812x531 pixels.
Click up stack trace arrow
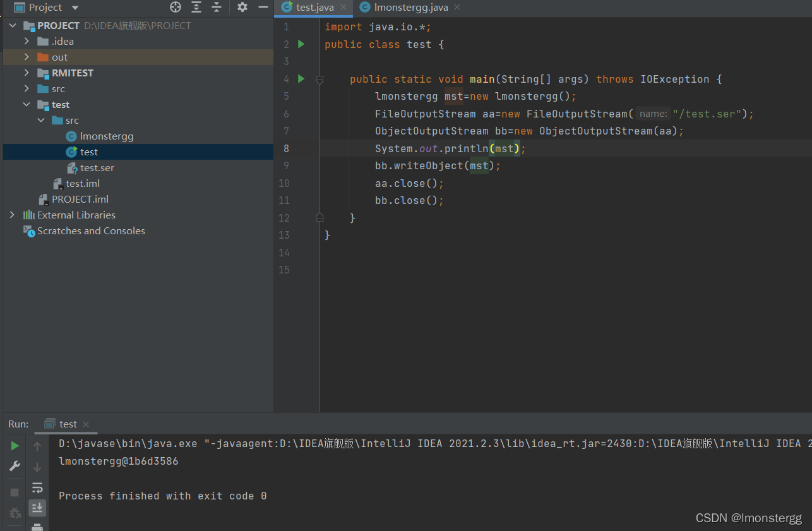[x=37, y=446]
